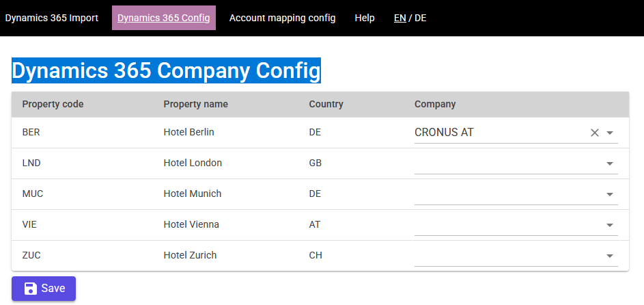Click the Hotel Vienna name cell

click(x=191, y=225)
